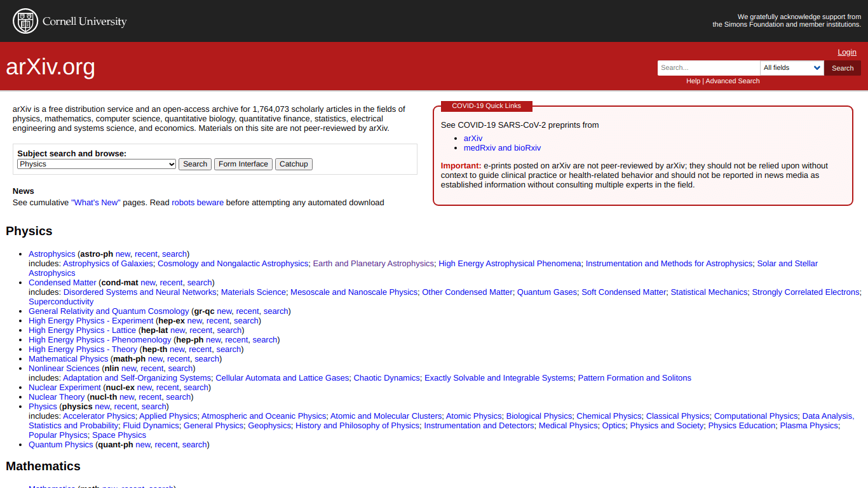The height and width of the screenshot is (488, 868).
Task: Open Disordered Systems and Neural Networks
Action: point(140,292)
